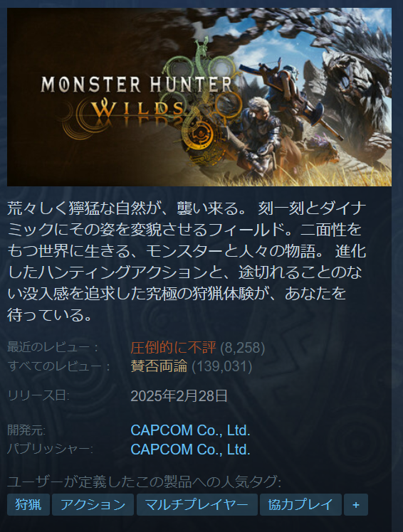Select the アクション tag

[93, 504]
